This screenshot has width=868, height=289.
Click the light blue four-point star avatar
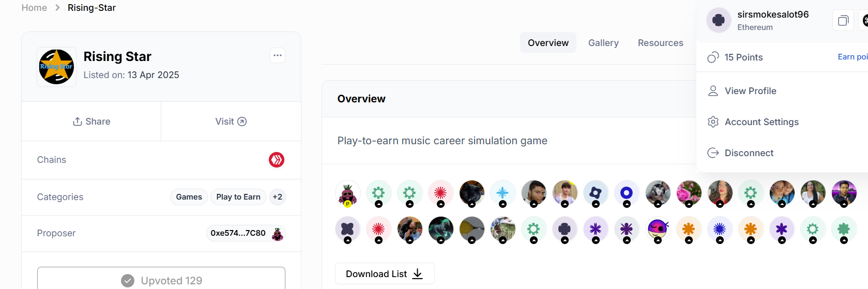(502, 193)
